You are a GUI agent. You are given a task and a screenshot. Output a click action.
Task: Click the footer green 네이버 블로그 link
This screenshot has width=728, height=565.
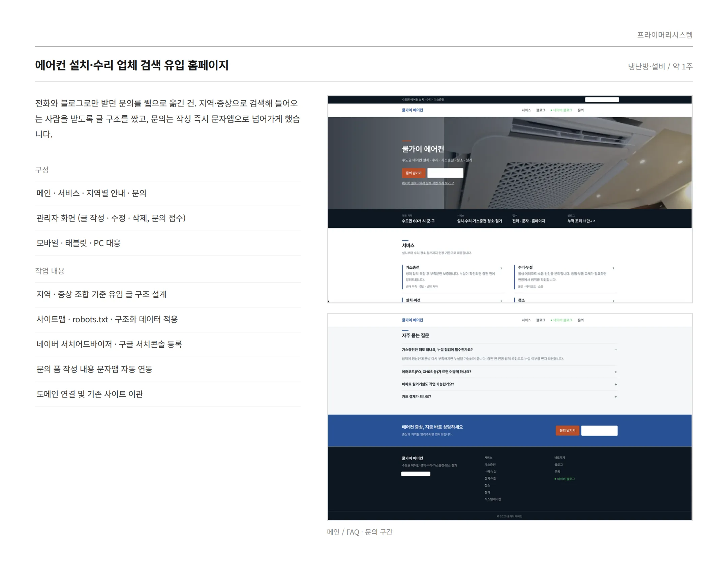[565, 479]
